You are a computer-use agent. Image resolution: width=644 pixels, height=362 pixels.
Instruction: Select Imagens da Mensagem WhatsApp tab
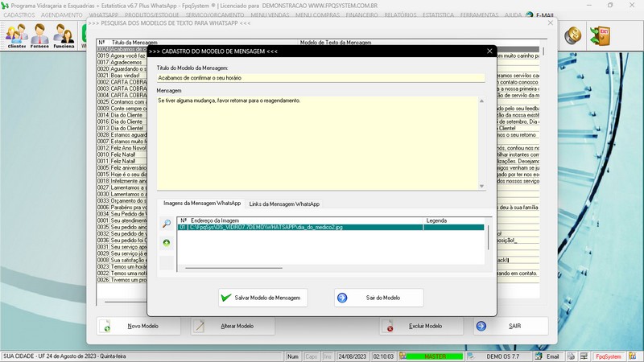click(202, 204)
